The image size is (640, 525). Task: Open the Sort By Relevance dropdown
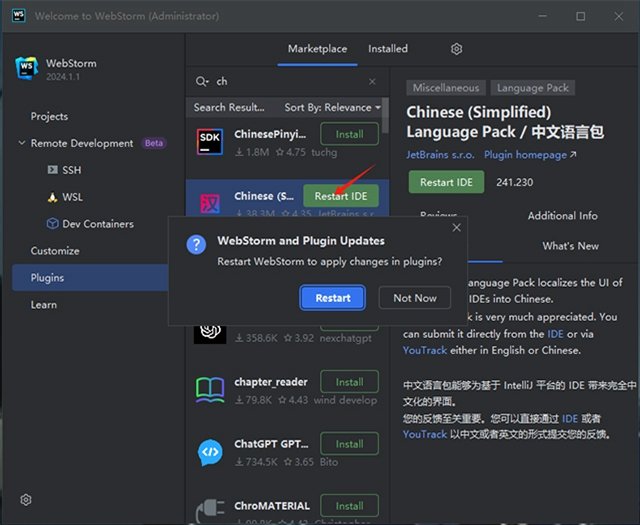[332, 107]
